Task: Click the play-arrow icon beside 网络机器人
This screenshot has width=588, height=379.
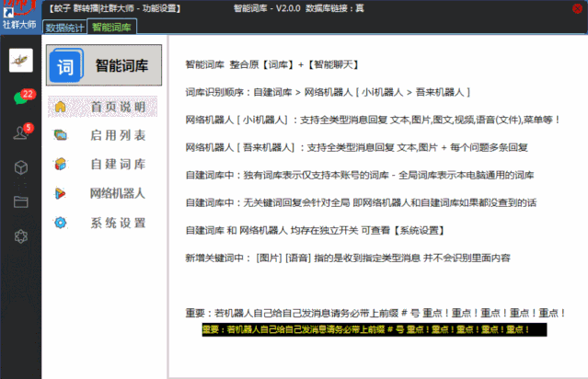Action: (x=60, y=193)
